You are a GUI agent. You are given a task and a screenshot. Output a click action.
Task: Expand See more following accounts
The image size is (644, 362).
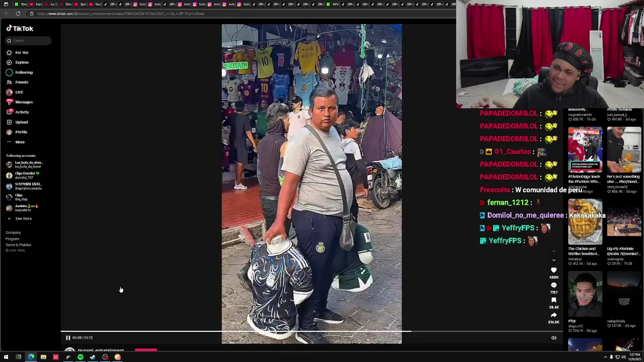(x=19, y=219)
